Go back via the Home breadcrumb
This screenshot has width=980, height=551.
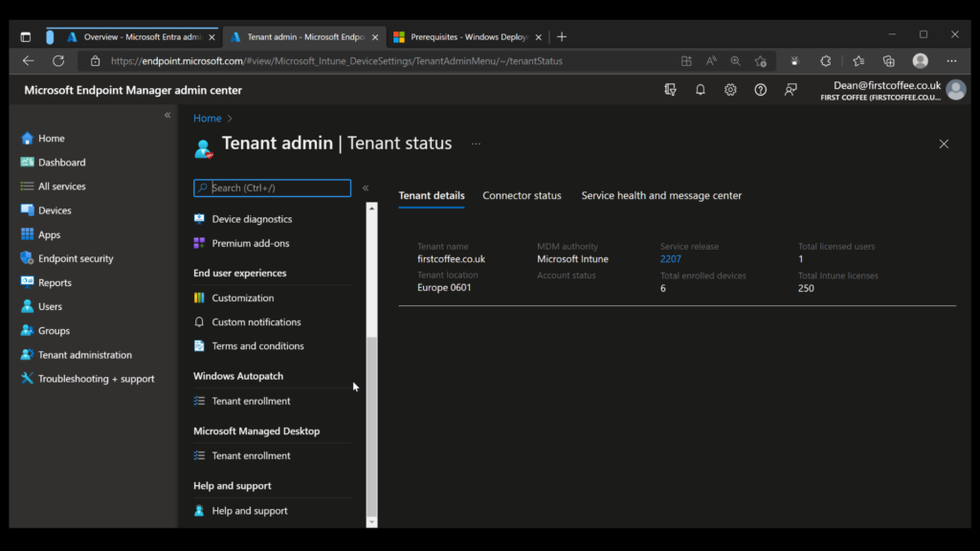click(x=208, y=118)
